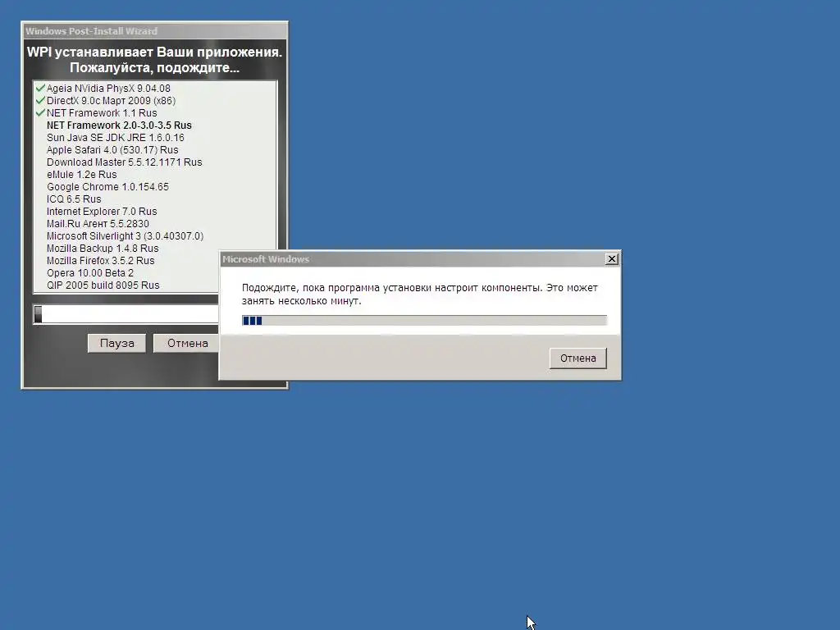840x630 pixels.
Task: Select eMule 1.2e Rus entry
Action: [x=81, y=175]
